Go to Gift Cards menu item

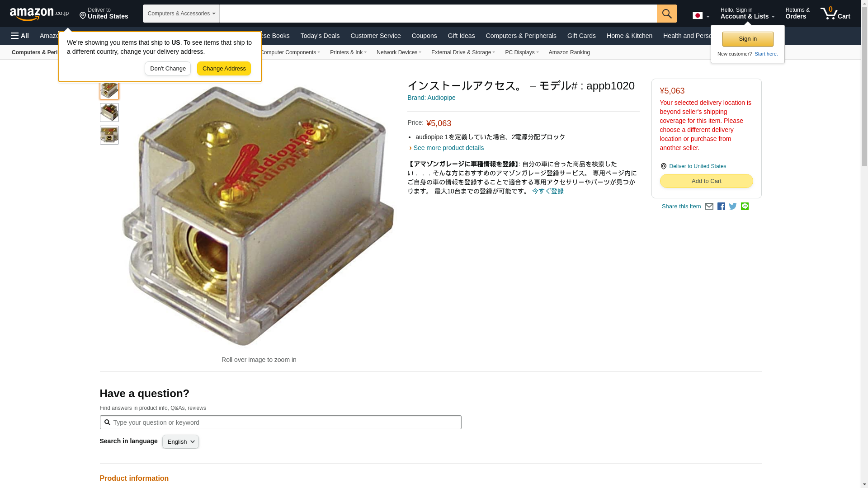click(581, 36)
